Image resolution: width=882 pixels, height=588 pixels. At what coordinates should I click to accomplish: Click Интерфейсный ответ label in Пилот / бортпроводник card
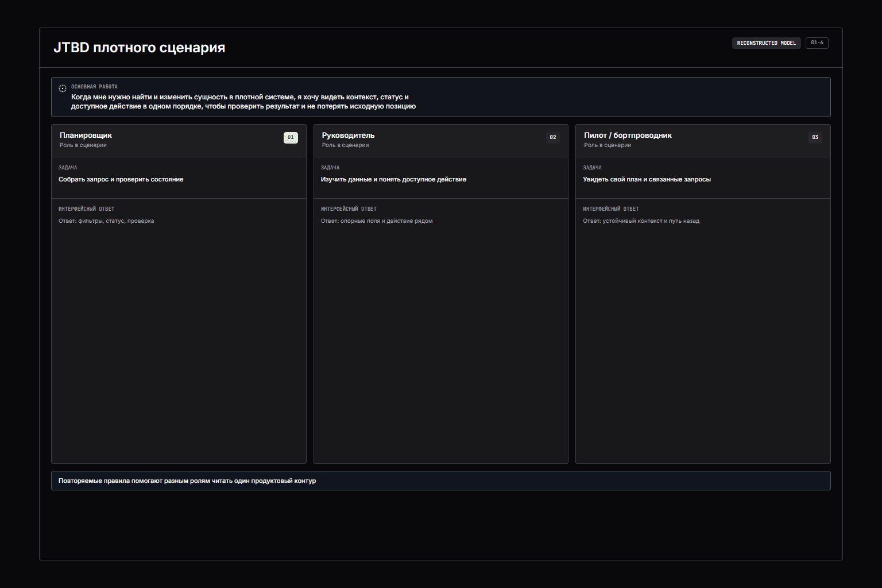(x=611, y=209)
